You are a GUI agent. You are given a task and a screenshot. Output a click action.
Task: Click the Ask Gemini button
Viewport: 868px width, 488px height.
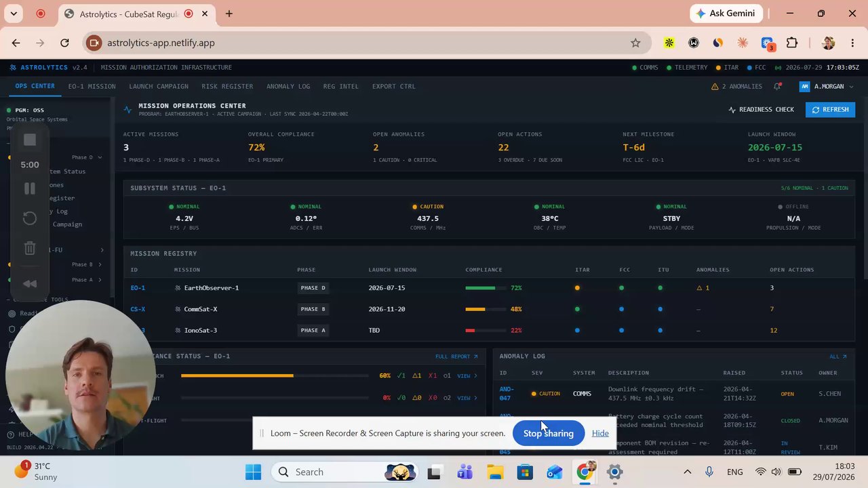tap(727, 14)
